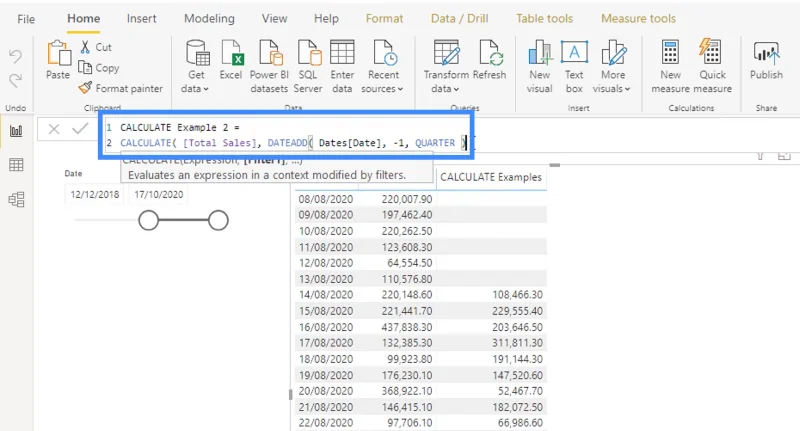Open the Data / Drill tab
Screen dimensions: 800x431
(x=459, y=19)
